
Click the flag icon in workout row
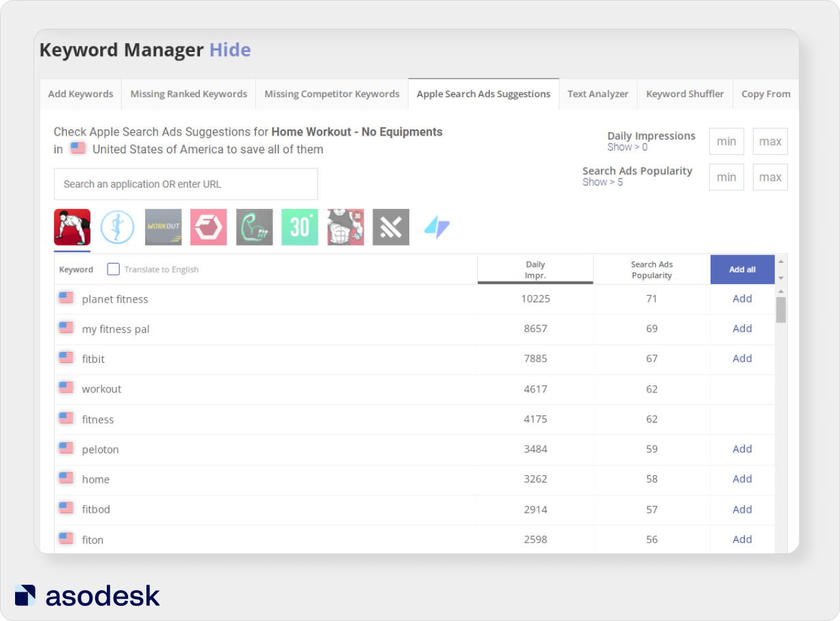[66, 388]
